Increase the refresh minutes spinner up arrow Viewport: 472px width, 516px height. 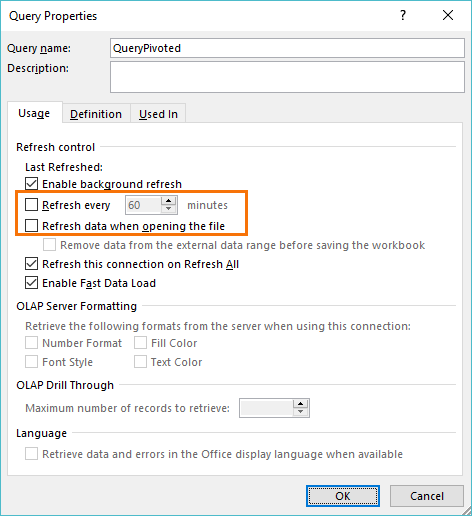(x=169, y=201)
